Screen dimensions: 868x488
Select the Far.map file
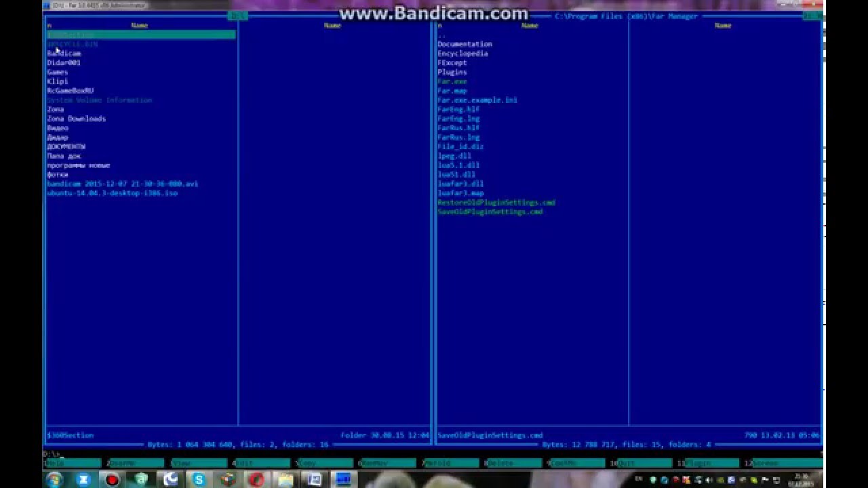452,90
